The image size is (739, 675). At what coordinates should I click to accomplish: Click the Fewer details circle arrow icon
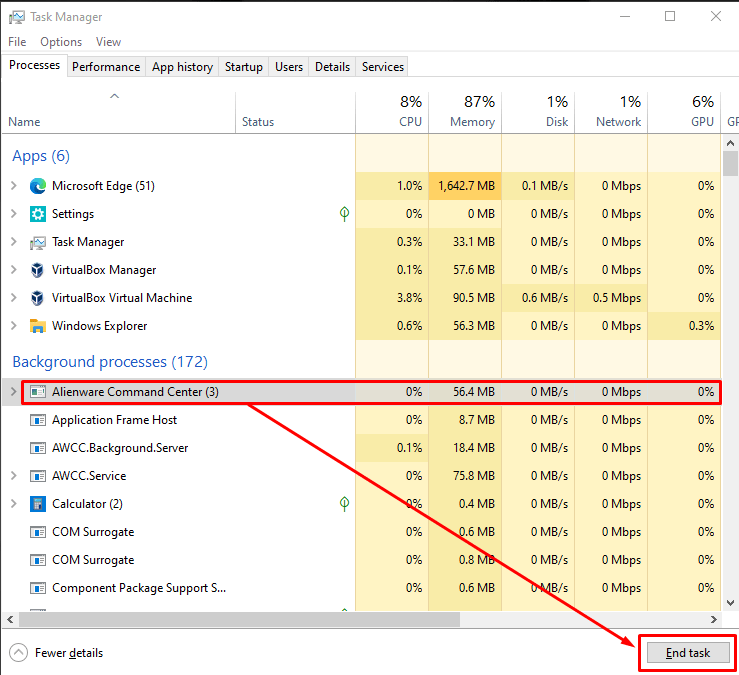(x=18, y=653)
